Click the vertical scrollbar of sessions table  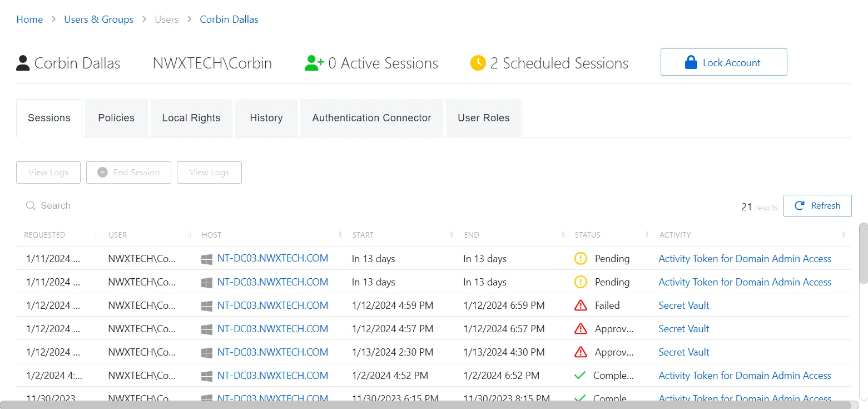(x=863, y=253)
